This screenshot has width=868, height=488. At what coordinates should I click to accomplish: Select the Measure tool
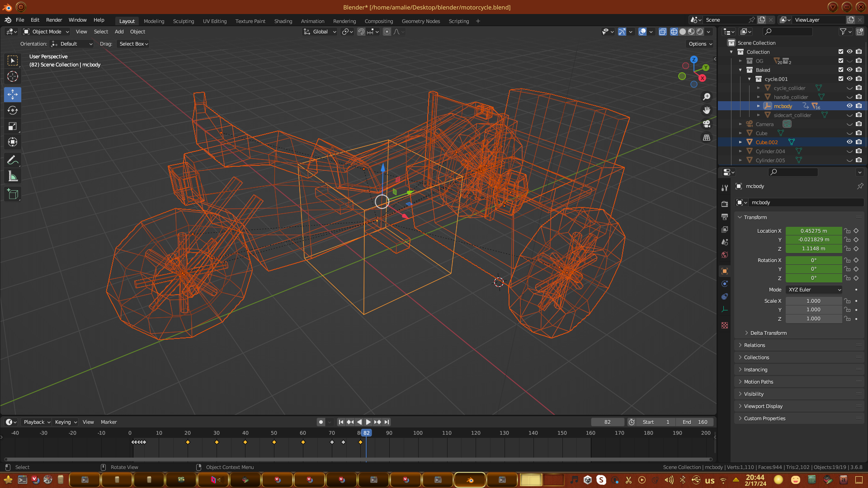13,177
